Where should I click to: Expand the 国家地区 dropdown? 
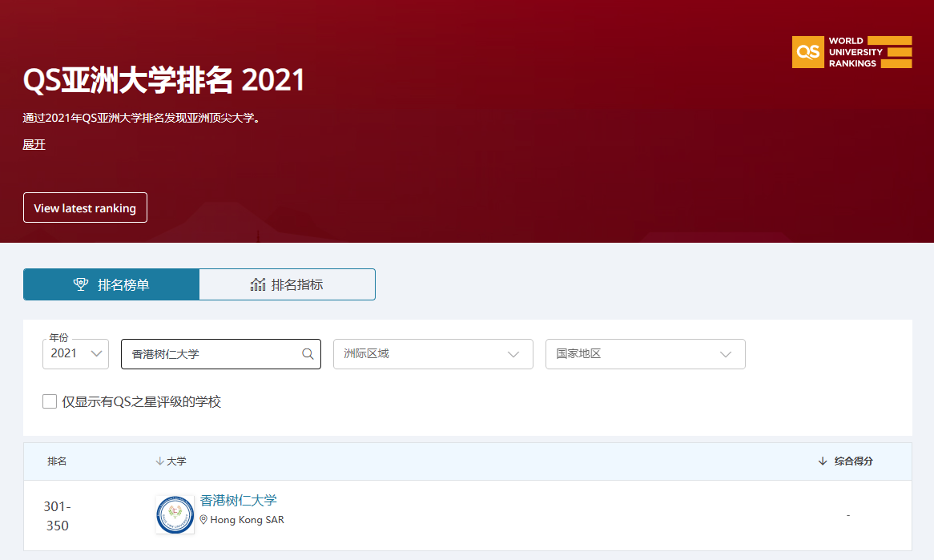pos(645,354)
